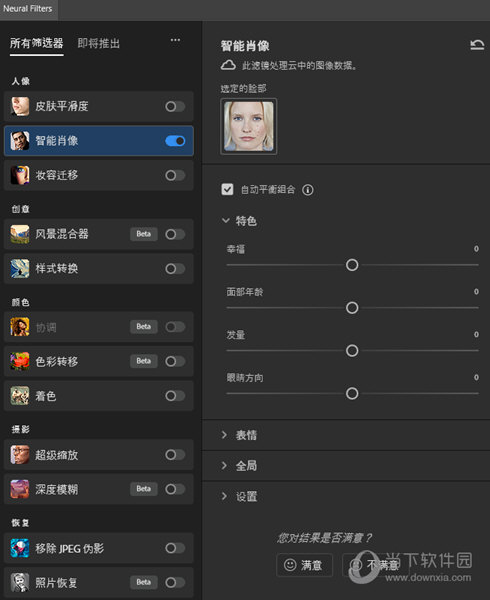Click the 恢复 category label

[21, 523]
